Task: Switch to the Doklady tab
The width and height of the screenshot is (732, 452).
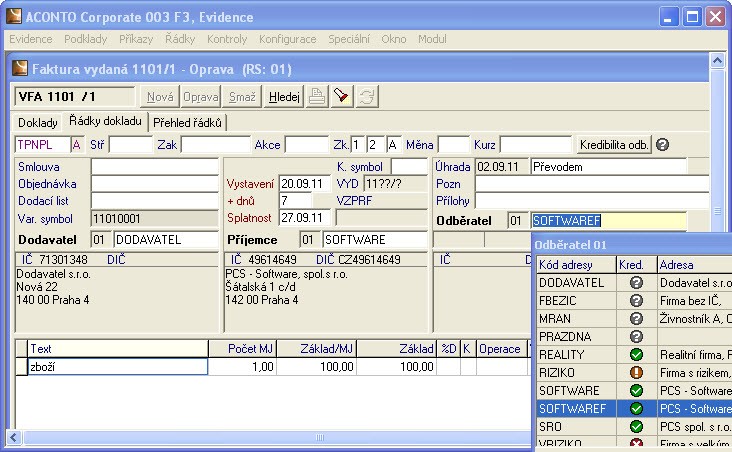Action: click(x=39, y=123)
